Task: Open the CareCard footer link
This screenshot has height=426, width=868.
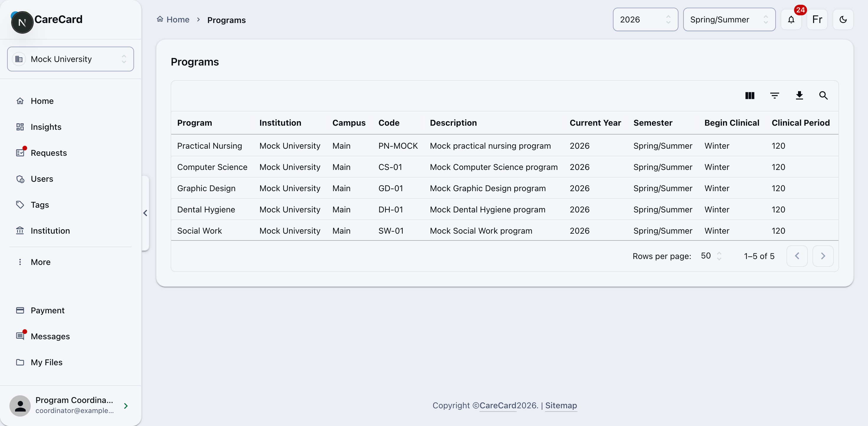Action: point(498,405)
